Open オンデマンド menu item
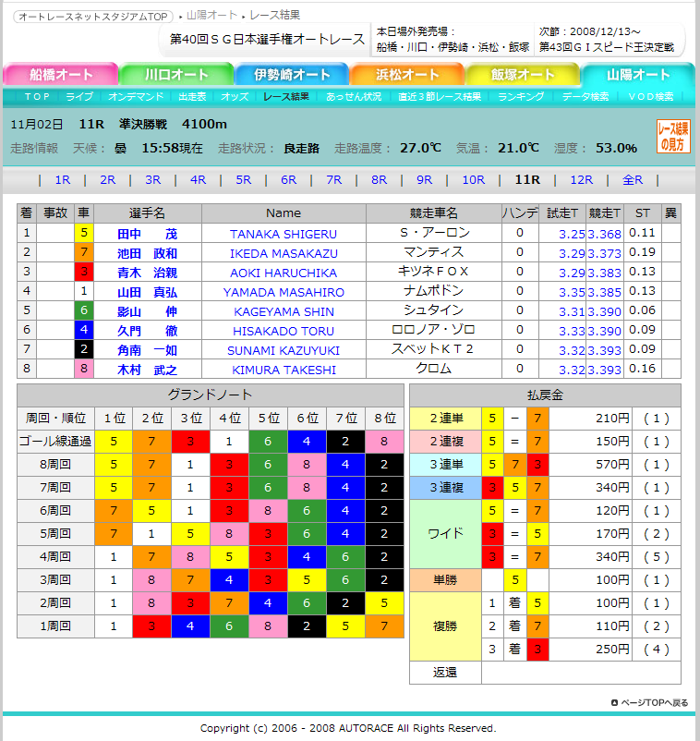The width and height of the screenshot is (700, 741). (x=136, y=96)
